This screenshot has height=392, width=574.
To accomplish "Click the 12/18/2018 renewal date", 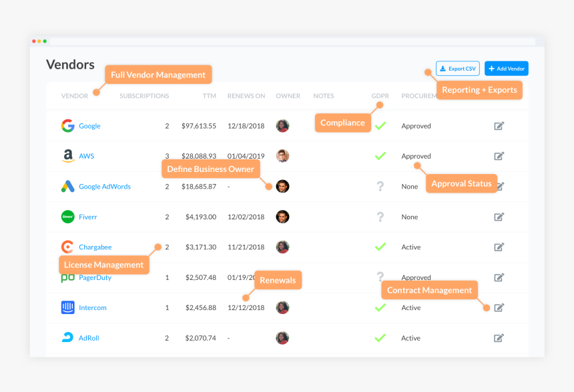I will tap(246, 126).
